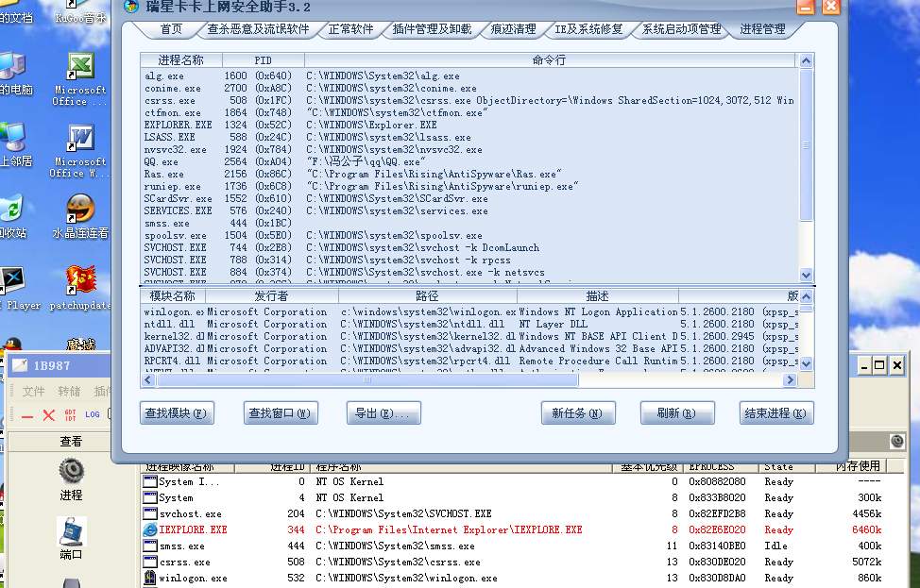
Task: Click the csrss.exe row icon in 1B987
Action: [x=150, y=563]
